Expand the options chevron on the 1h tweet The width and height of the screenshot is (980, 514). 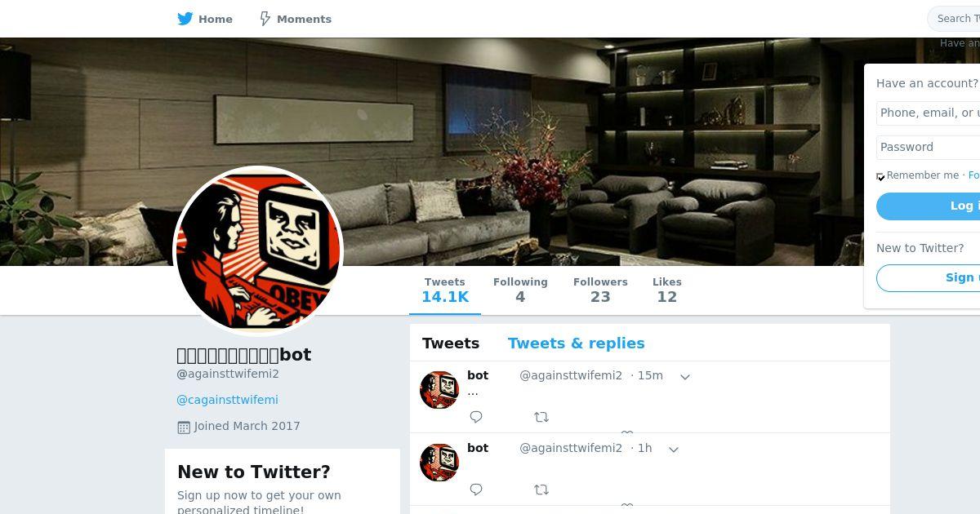(x=674, y=450)
